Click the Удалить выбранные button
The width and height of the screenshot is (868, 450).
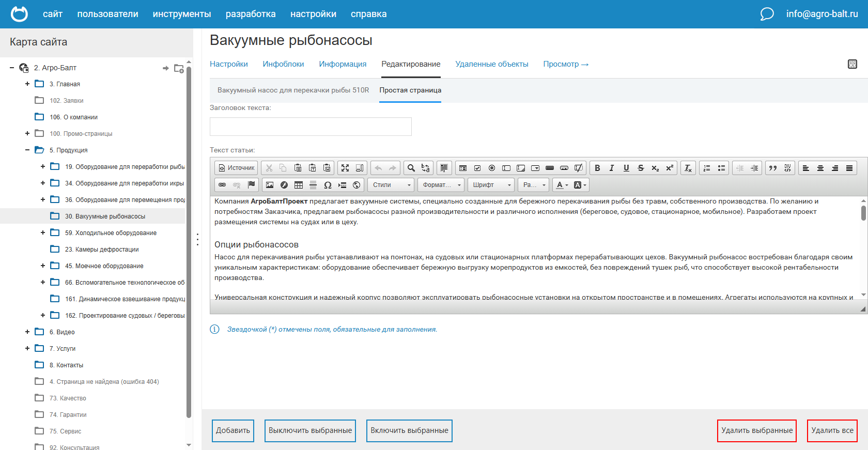tap(757, 430)
